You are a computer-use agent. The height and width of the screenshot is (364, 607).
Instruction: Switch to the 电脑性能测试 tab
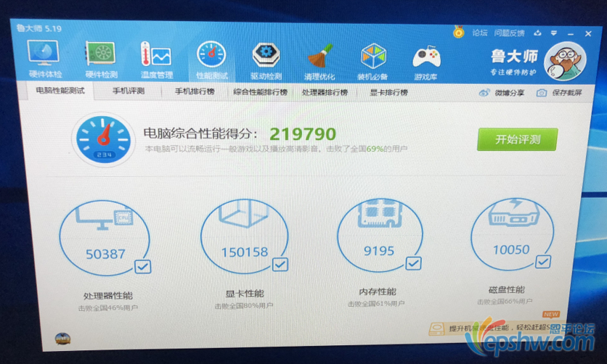click(60, 91)
